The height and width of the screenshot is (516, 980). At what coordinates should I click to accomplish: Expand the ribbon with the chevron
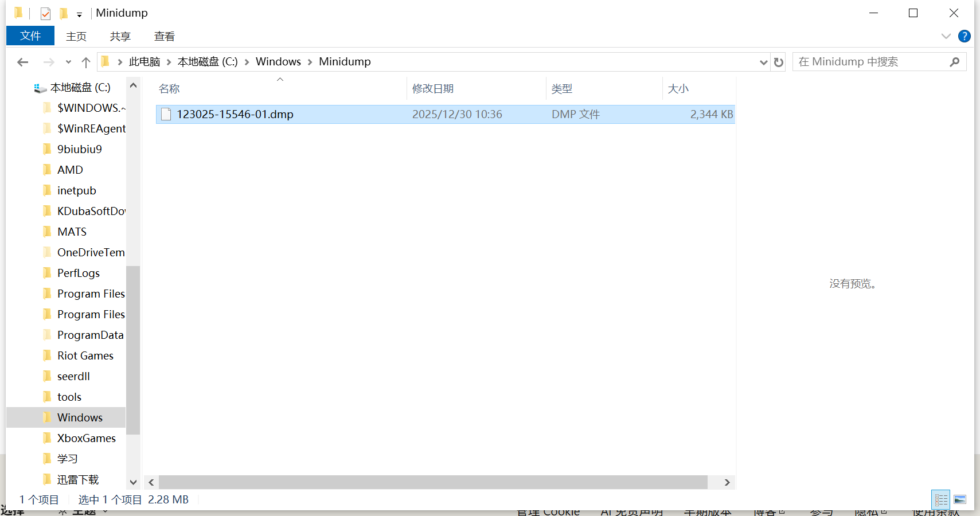pyautogui.click(x=946, y=36)
